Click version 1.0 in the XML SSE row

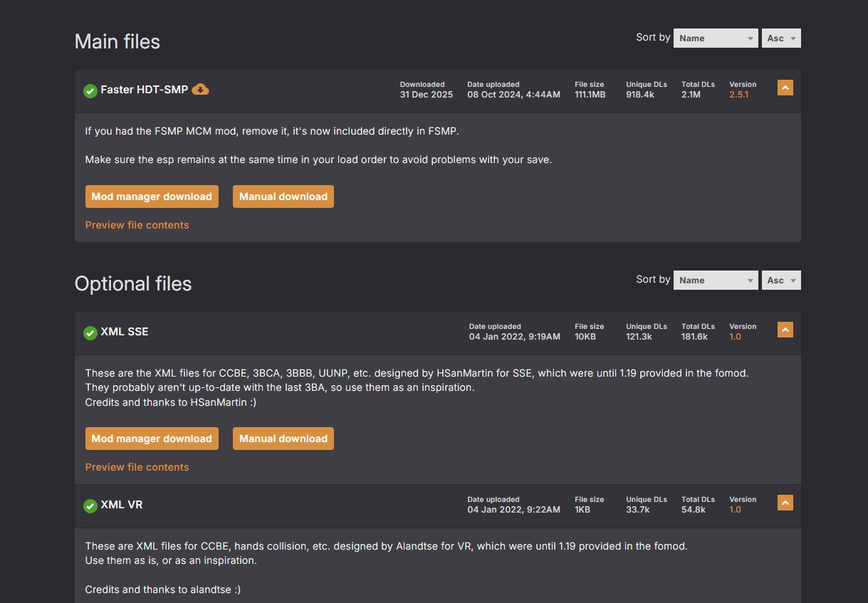(735, 337)
